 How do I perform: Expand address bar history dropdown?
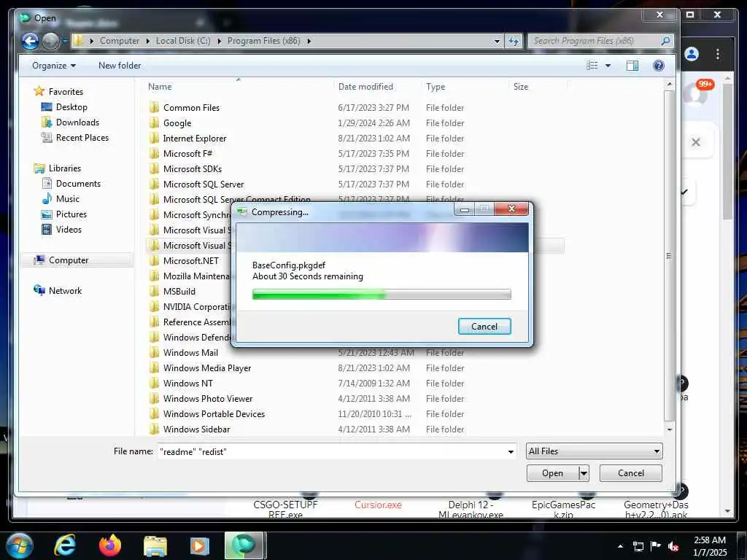pyautogui.click(x=497, y=42)
